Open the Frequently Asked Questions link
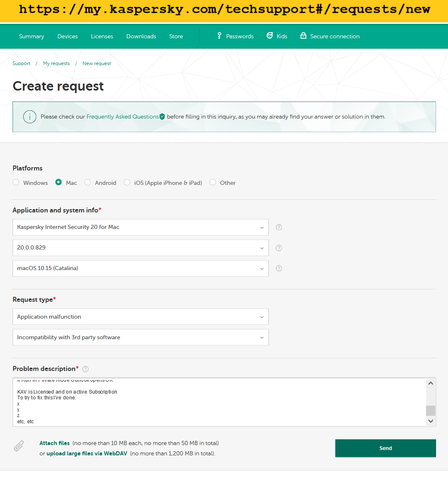The image size is (448, 478). click(x=123, y=117)
